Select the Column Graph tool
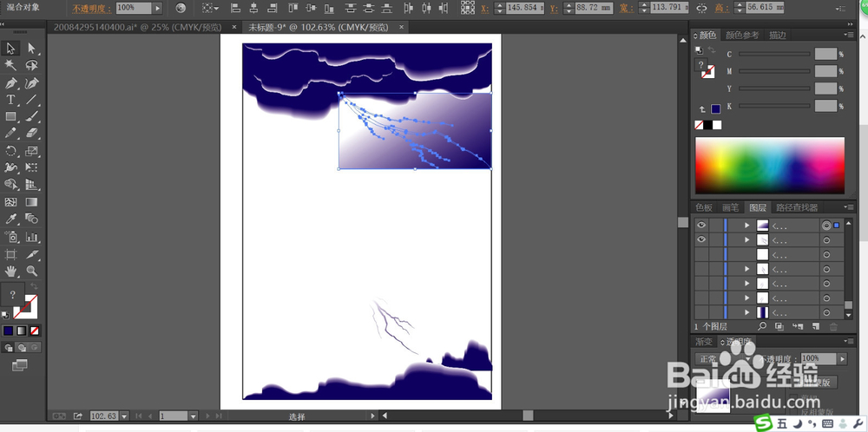This screenshot has height=432, width=868. 31,237
